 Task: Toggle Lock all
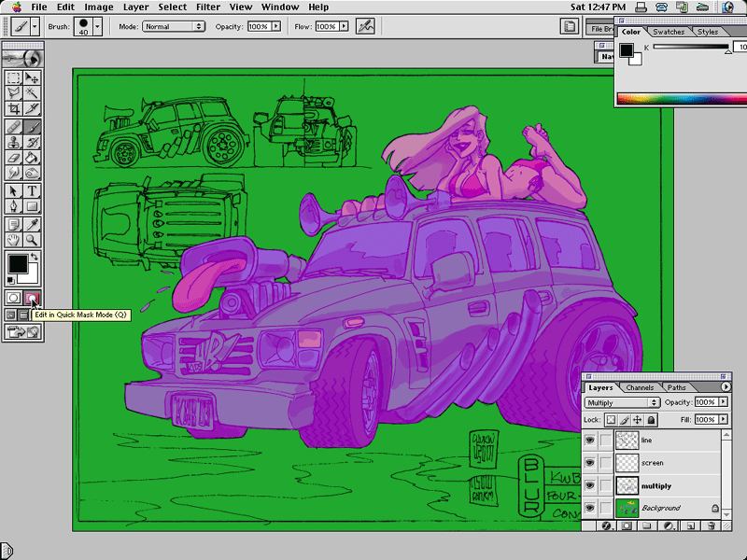[x=651, y=419]
